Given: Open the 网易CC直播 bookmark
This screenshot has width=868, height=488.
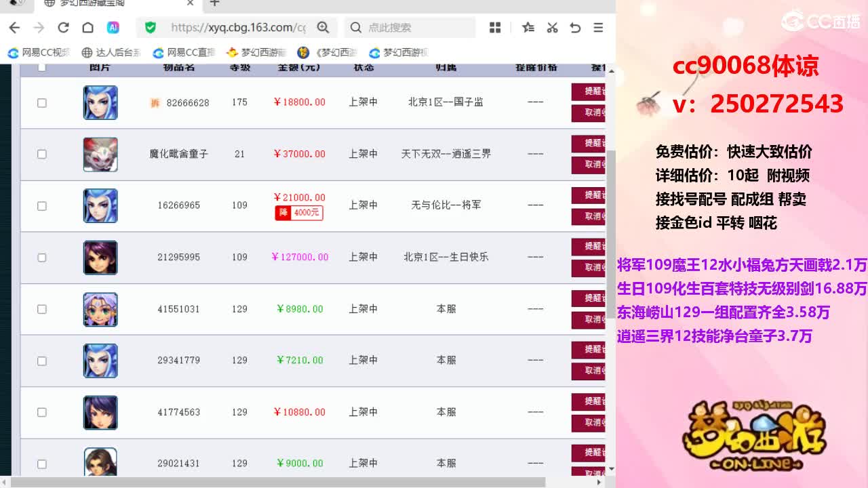Looking at the screenshot, I should click(x=184, y=52).
